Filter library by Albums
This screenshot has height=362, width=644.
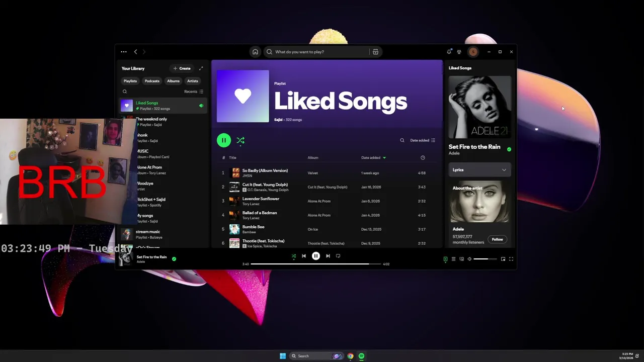[x=173, y=81]
